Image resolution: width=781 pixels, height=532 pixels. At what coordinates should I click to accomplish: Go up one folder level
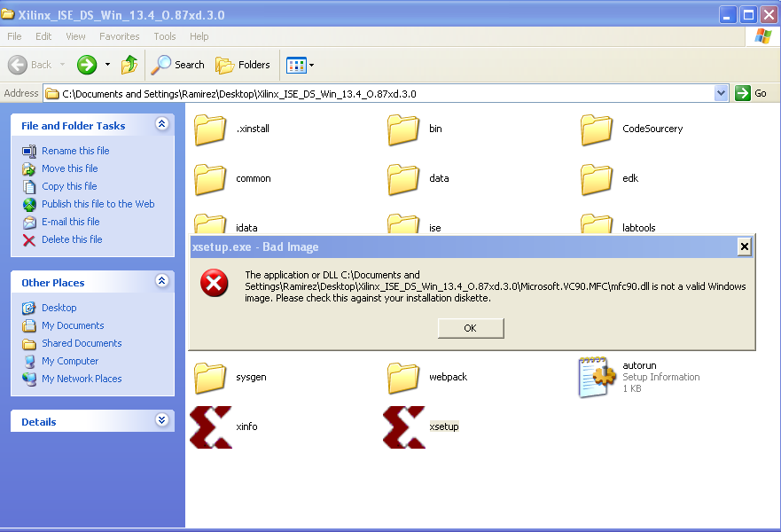point(129,65)
